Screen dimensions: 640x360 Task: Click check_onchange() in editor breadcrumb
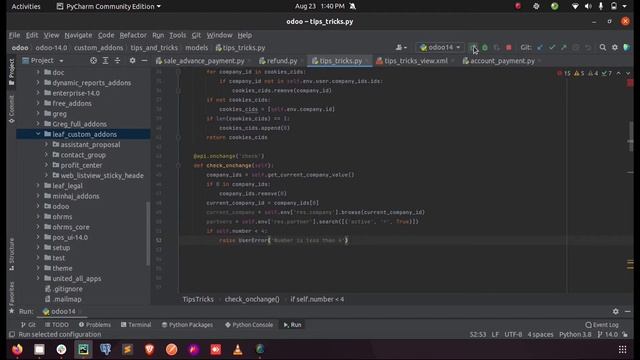(252, 299)
